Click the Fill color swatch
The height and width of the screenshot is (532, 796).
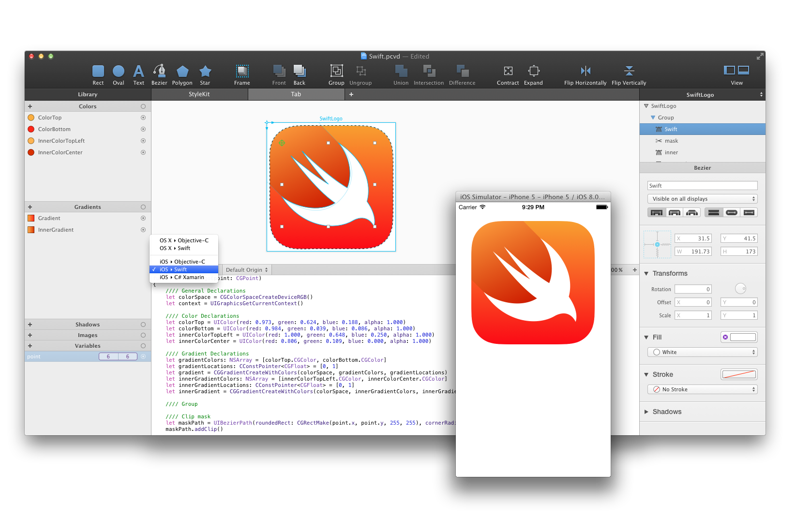tap(743, 337)
